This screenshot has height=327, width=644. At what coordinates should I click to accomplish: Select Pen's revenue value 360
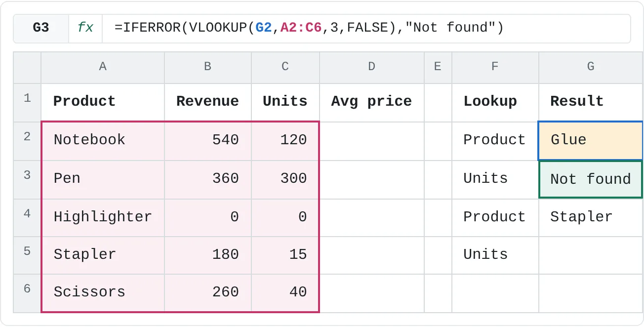pos(208,180)
